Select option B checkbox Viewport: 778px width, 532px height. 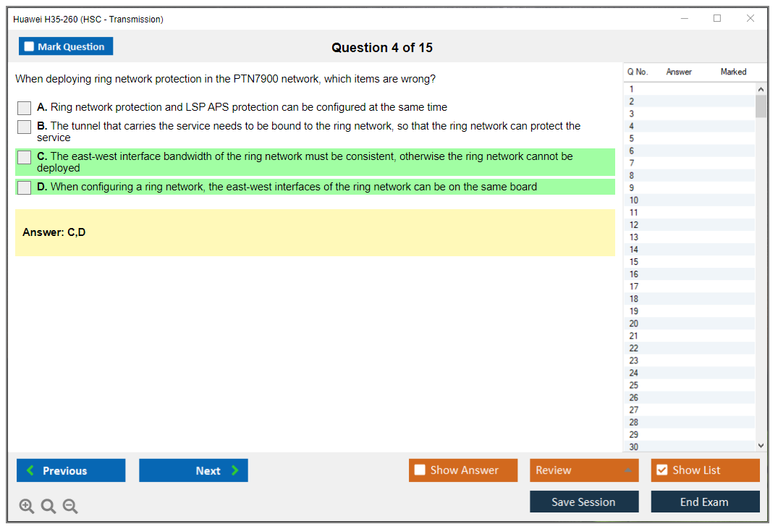tap(25, 127)
